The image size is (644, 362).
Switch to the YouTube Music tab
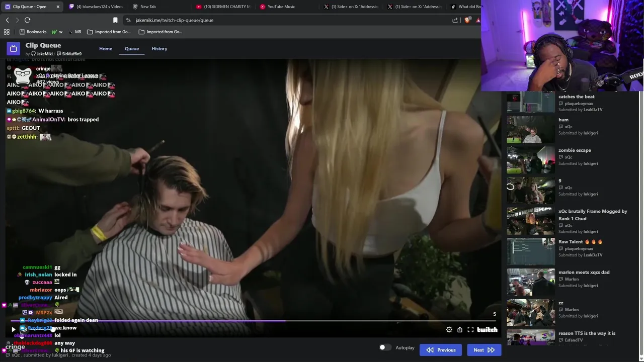281,7
